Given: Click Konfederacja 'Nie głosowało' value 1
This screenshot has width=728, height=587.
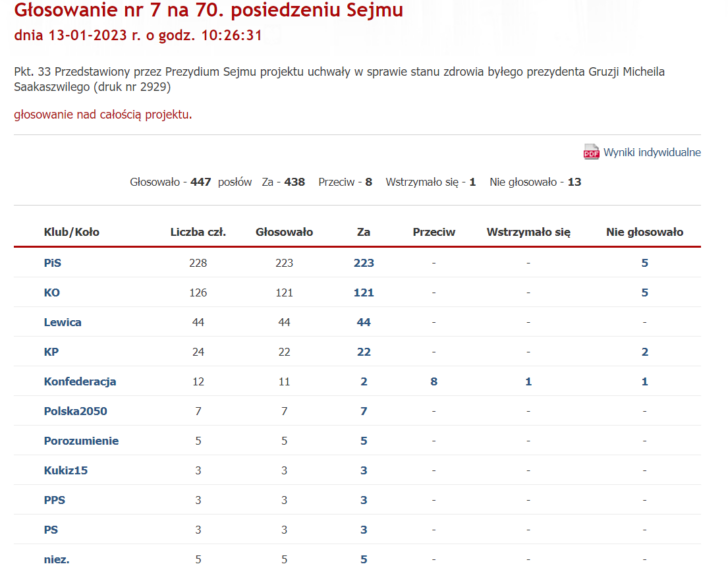Looking at the screenshot, I should (644, 382).
